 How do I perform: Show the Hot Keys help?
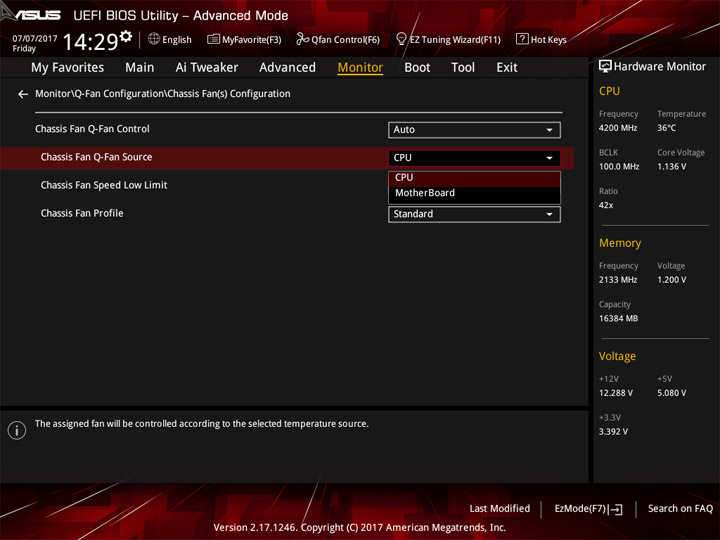pos(541,39)
